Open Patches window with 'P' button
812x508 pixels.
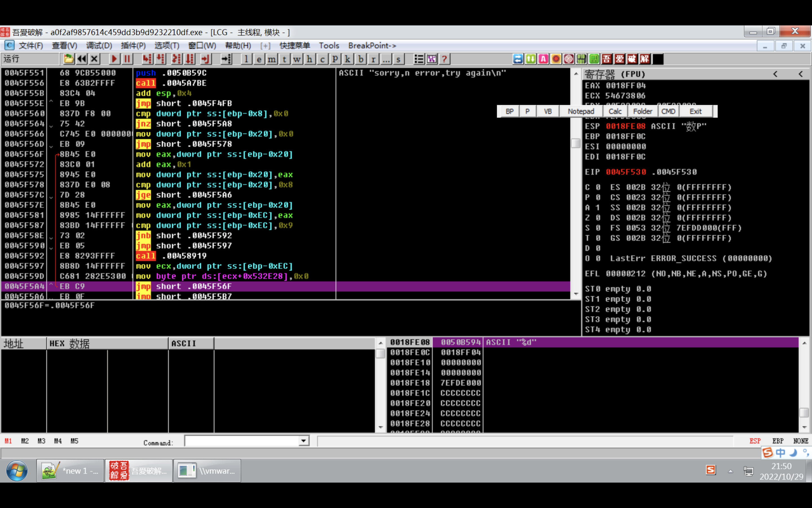335,59
